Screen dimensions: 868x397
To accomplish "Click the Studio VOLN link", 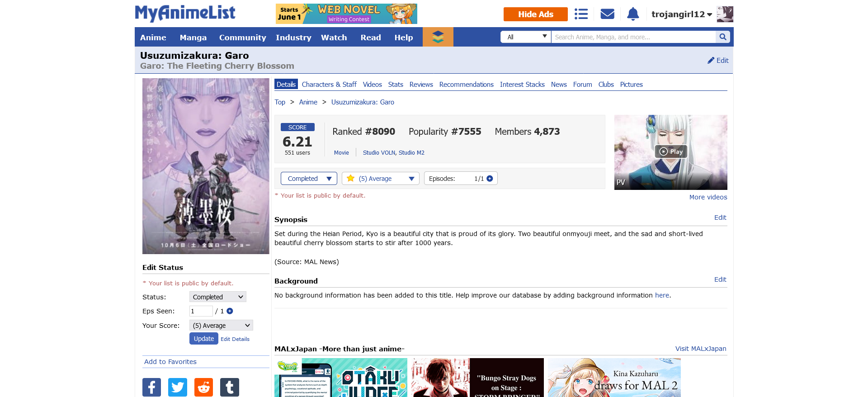I will pyautogui.click(x=379, y=153).
